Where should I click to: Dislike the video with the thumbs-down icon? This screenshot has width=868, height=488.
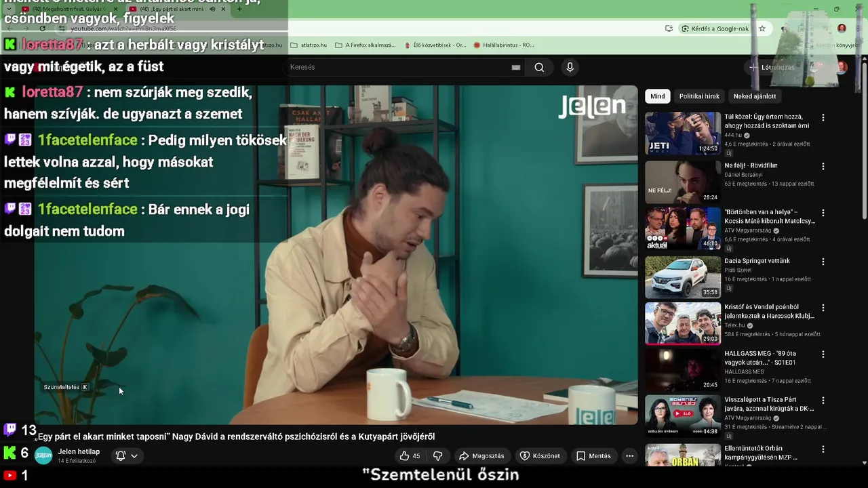click(x=437, y=456)
